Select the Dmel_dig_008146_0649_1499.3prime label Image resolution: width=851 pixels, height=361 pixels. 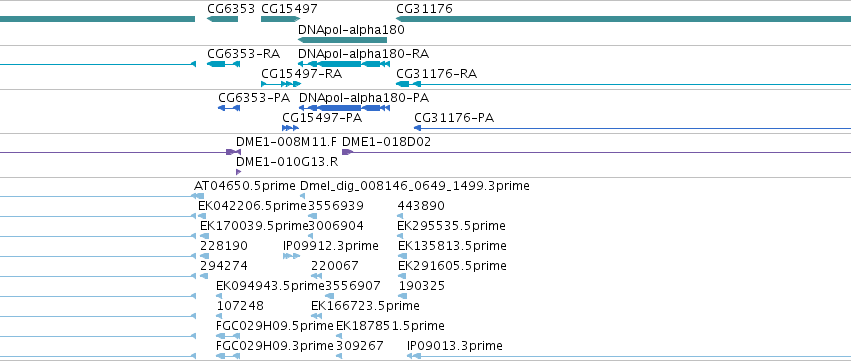415,186
